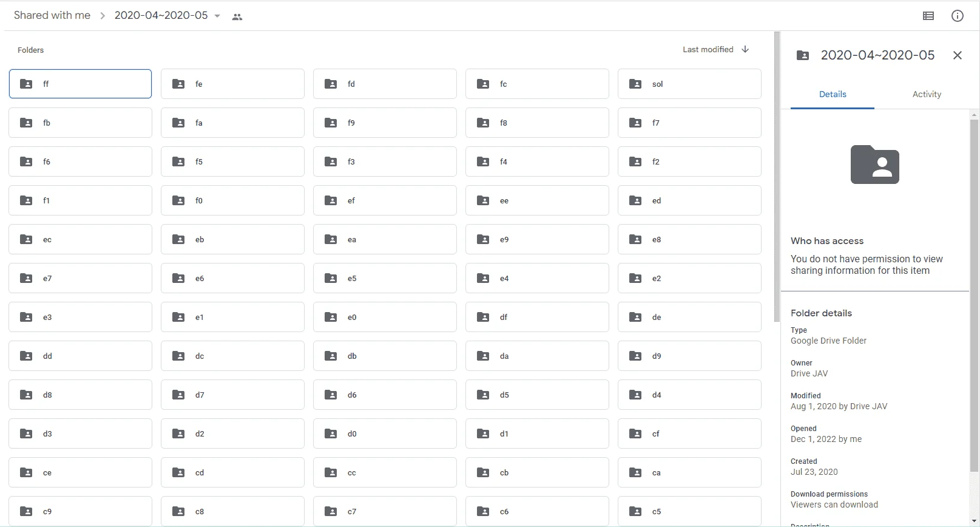Click the folder icon of eb
This screenshot has height=527, width=980.
coord(178,239)
